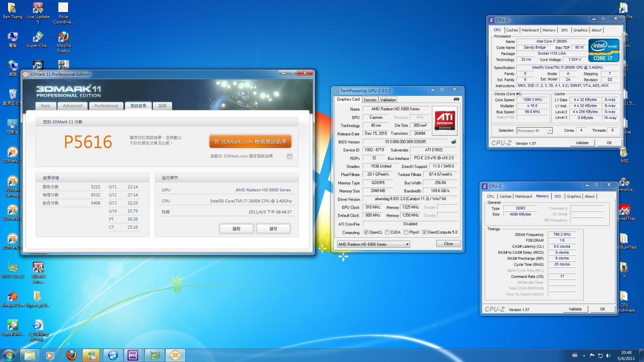Switch to the Advanced tab in 3DMark 11
The image size is (644, 362).
click(x=72, y=106)
